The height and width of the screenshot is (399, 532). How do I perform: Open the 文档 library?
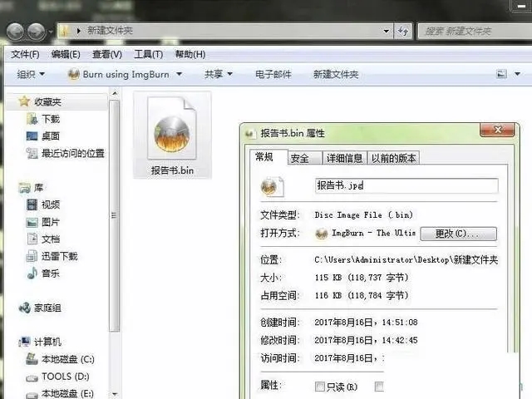(x=43, y=239)
